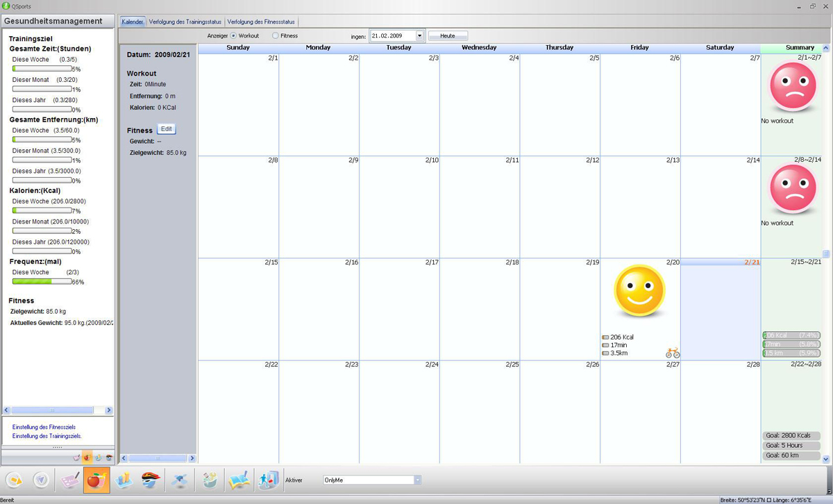The height and width of the screenshot is (504, 833).
Task: Open Einstellung des Fitnessziels link
Action: point(44,427)
